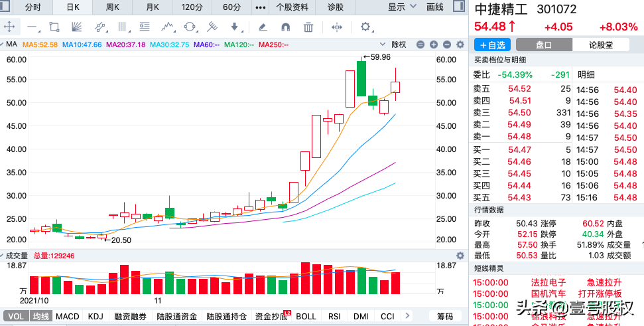644x326 pixels.
Task: Select the eraser tool
Action: (263, 27)
